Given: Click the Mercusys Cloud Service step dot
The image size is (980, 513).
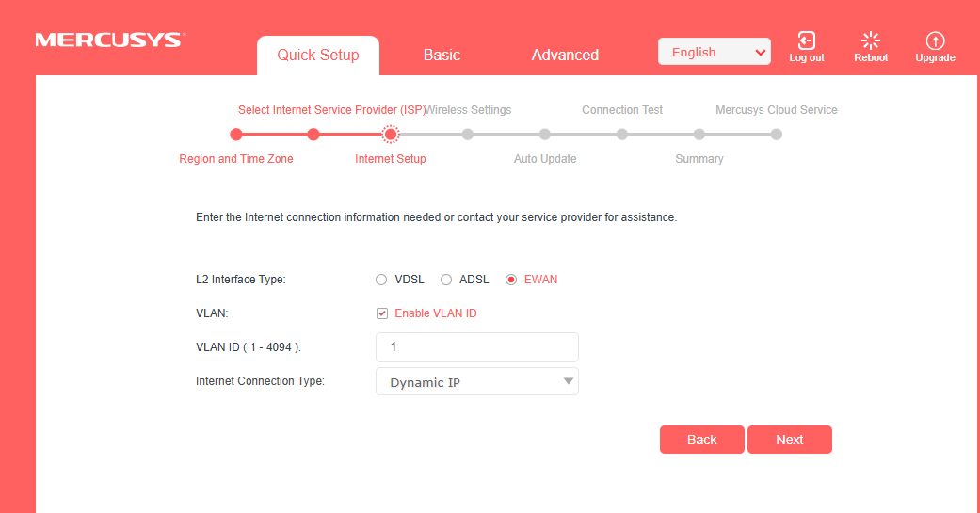Looking at the screenshot, I should click(777, 135).
